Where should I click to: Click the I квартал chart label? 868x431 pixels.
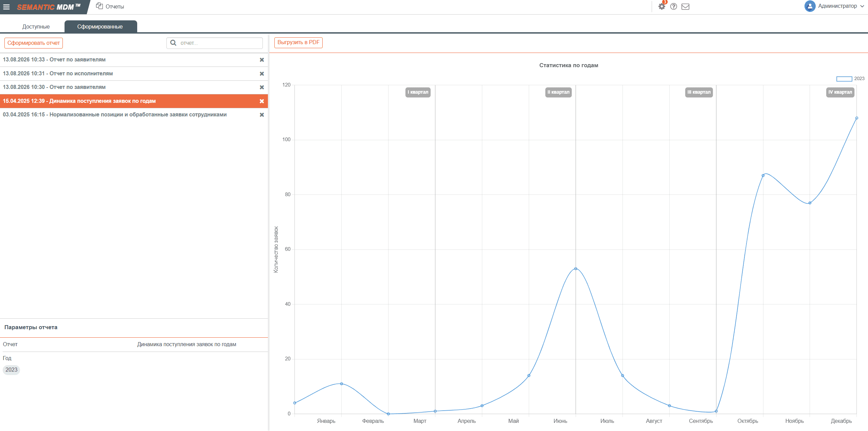point(418,92)
